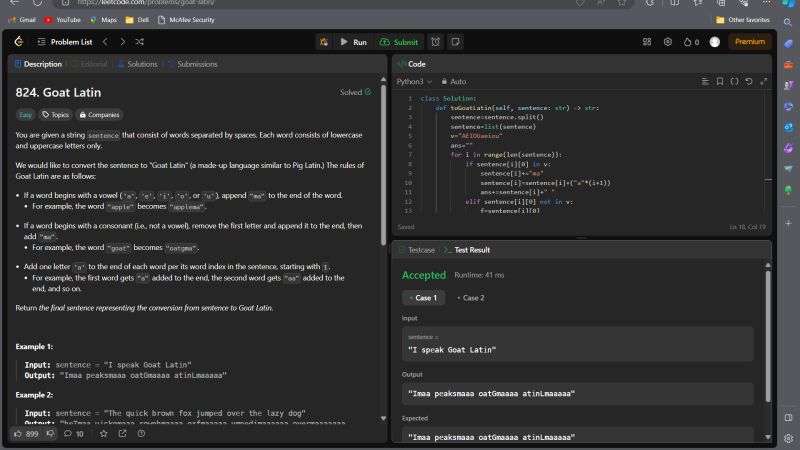Open the Maps bookmark
Viewport: 800px width, 450px height.
pos(103,20)
